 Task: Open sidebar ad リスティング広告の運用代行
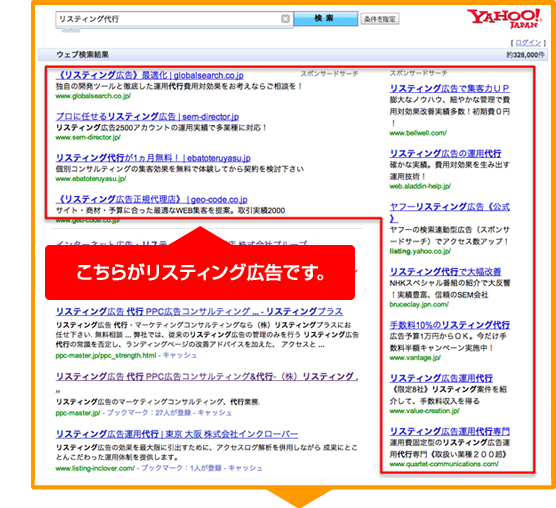tap(445, 153)
